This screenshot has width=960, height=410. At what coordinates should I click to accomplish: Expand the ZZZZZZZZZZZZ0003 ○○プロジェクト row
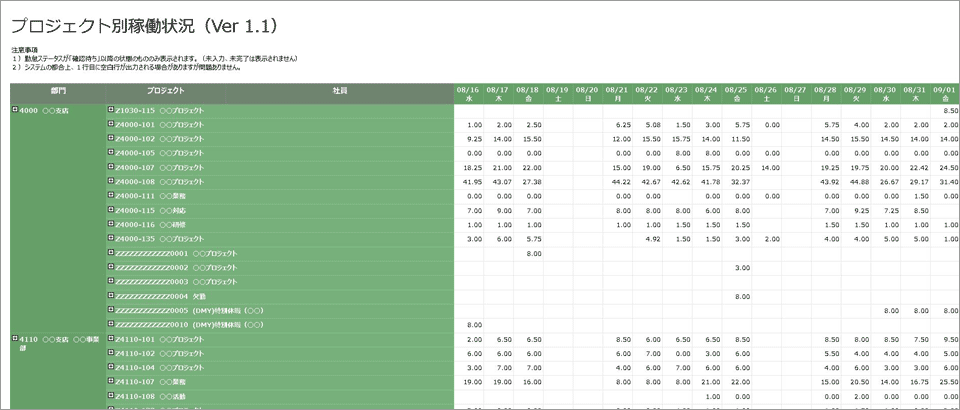point(111,281)
